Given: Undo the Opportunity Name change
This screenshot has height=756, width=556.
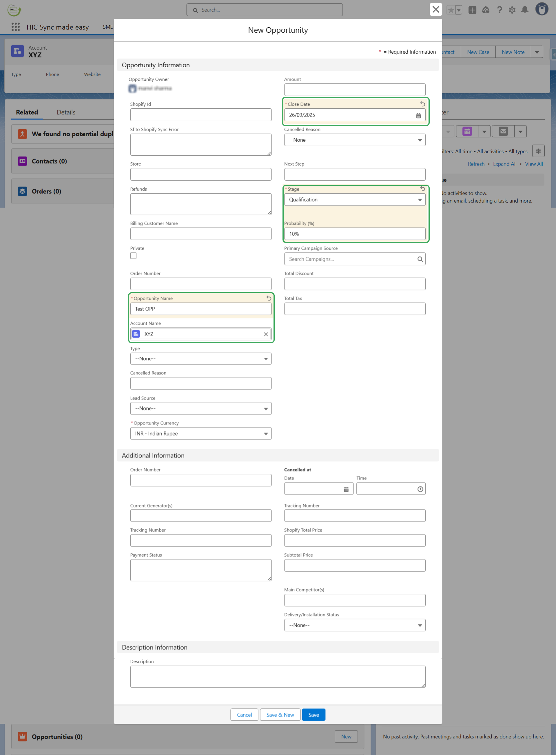Looking at the screenshot, I should 269,298.
